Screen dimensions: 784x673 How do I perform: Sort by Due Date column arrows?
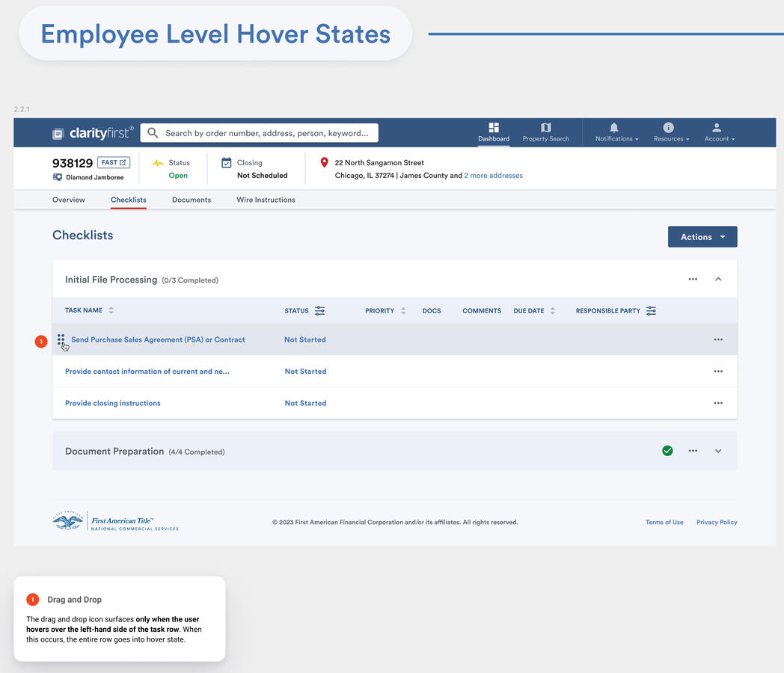coord(553,311)
